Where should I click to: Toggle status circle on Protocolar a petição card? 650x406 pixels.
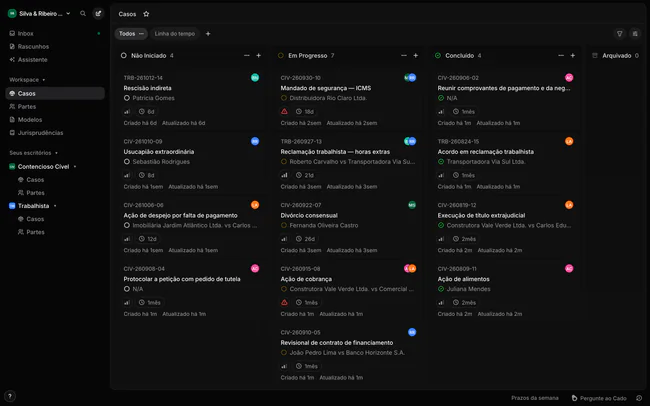[127, 289]
